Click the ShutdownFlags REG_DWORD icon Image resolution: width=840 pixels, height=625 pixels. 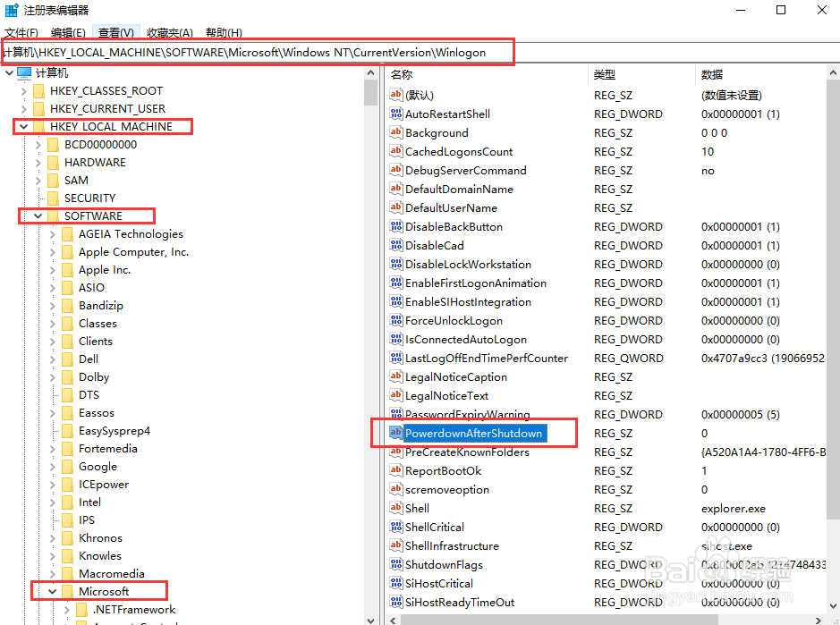pyautogui.click(x=395, y=564)
